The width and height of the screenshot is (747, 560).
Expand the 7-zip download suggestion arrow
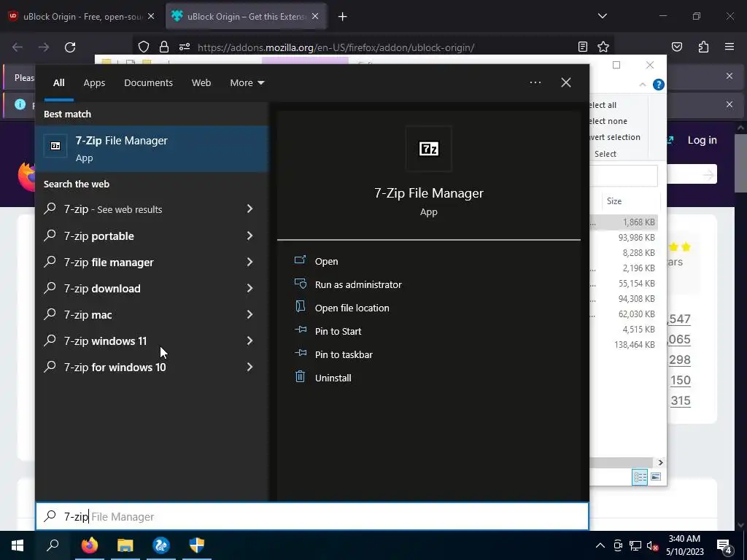coord(249,288)
